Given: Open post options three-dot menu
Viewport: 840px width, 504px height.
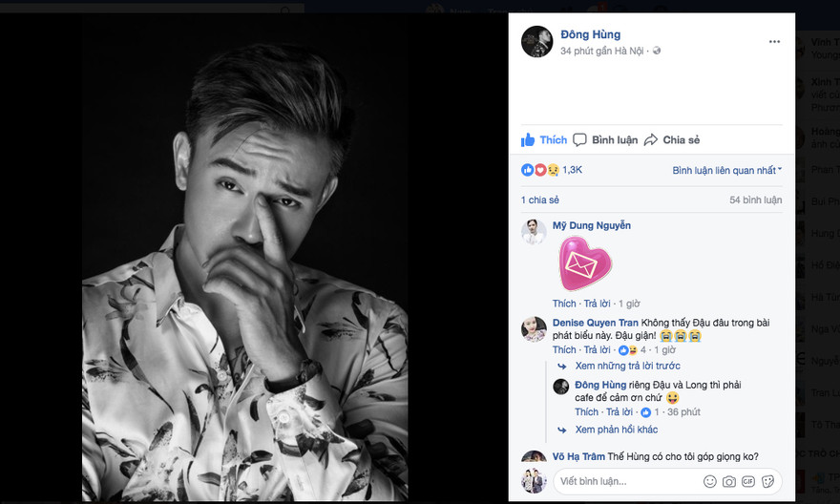Looking at the screenshot, I should pos(774,42).
